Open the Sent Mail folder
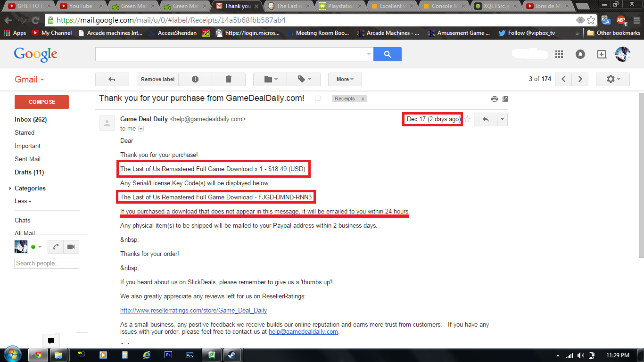The height and width of the screenshot is (362, 644). pos(28,159)
